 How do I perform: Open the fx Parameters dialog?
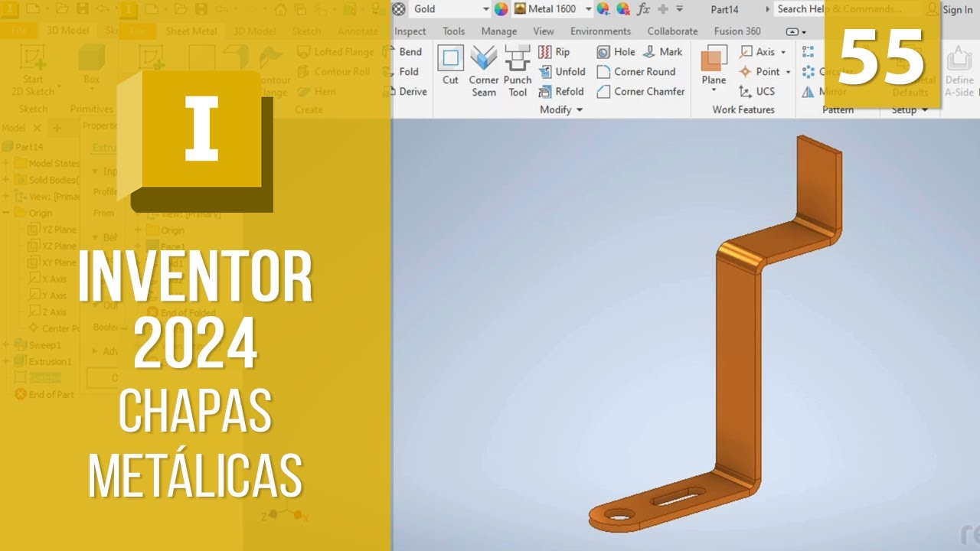click(644, 9)
